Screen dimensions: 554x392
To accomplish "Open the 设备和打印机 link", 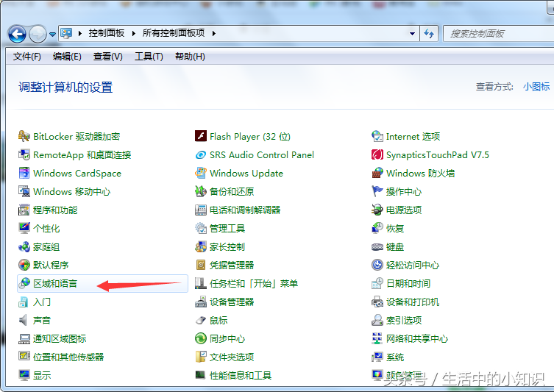I will 413,302.
